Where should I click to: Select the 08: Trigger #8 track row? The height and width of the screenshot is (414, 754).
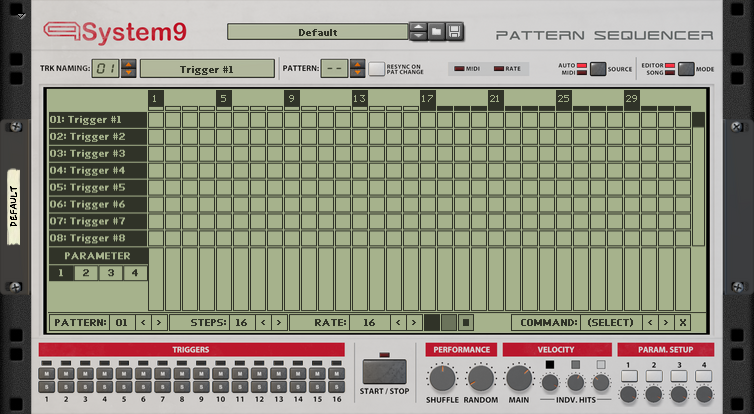pos(98,238)
